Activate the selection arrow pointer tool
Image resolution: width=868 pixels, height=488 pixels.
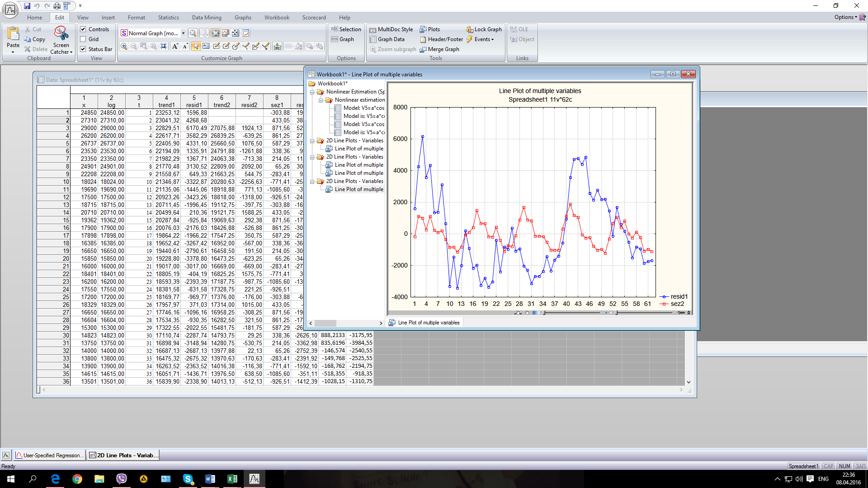(196, 47)
